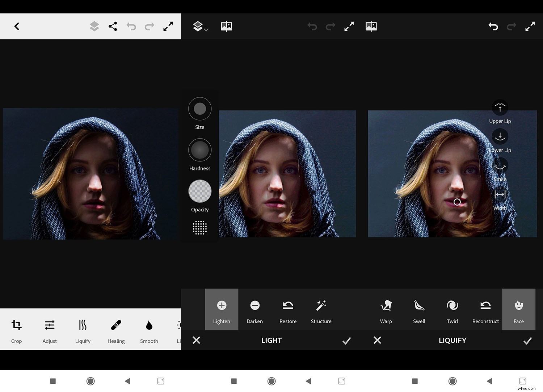This screenshot has width=543, height=392.
Task: Select the Crop tool
Action: [16, 330]
